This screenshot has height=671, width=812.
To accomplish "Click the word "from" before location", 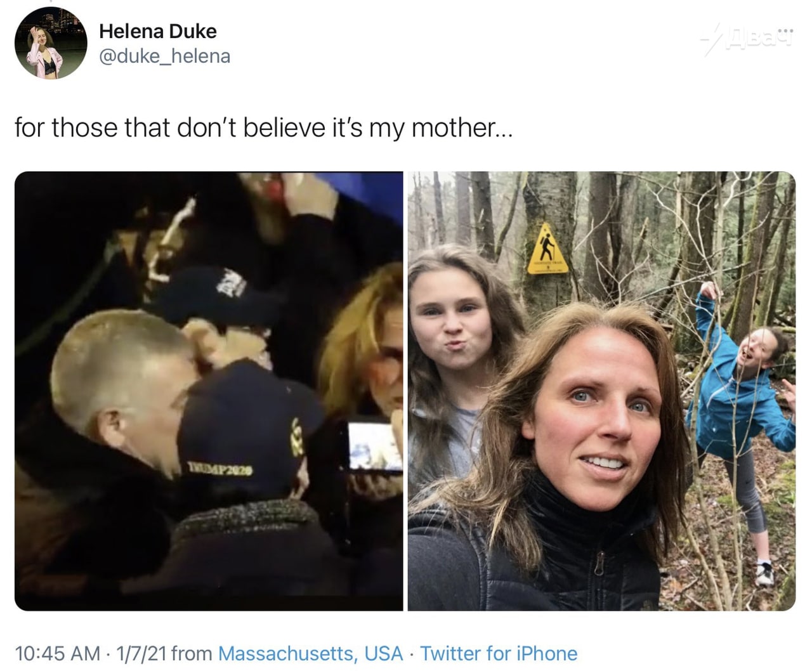I will coord(192,653).
